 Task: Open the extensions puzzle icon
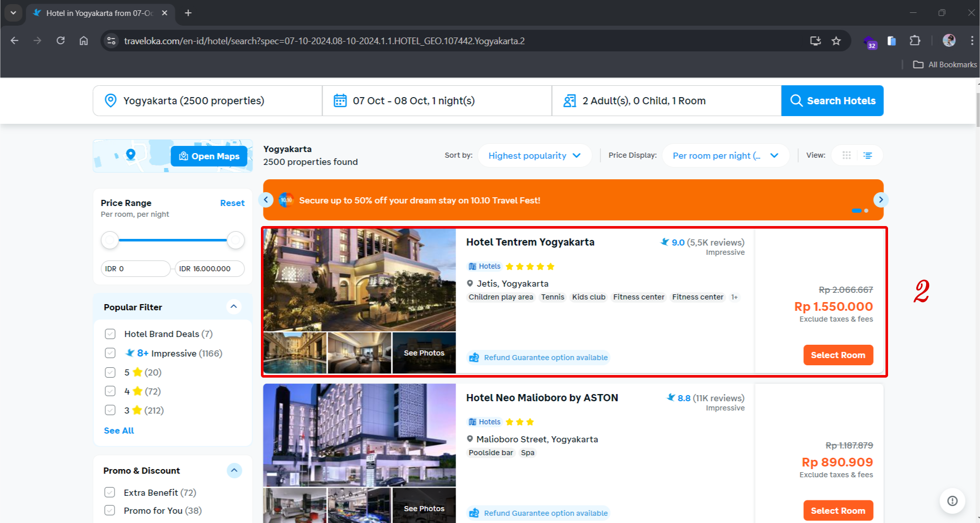915,41
